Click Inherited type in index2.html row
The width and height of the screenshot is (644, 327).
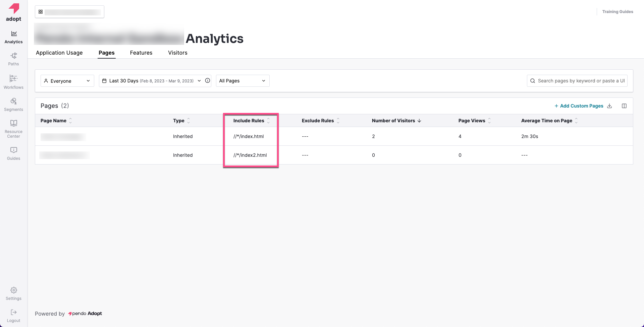[183, 155]
